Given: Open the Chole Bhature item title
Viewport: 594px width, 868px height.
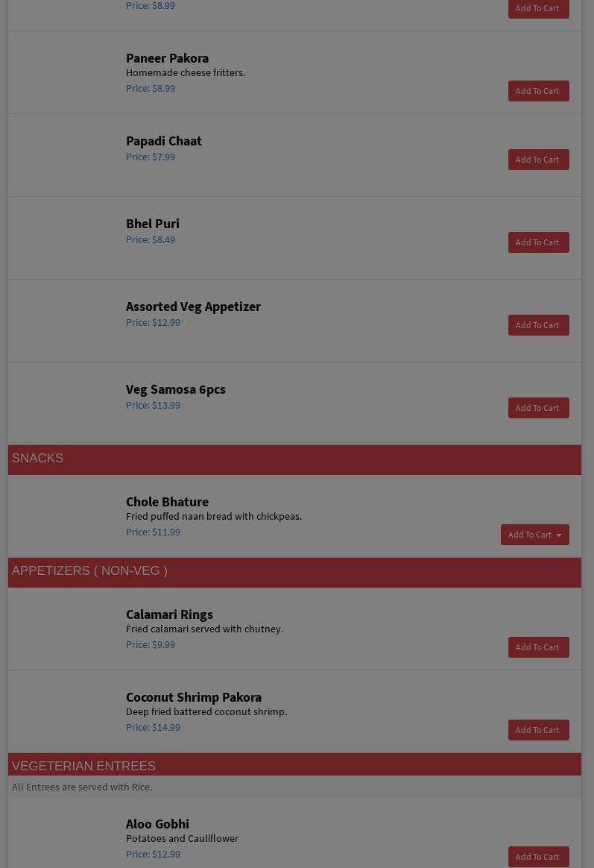Looking at the screenshot, I should [x=167, y=502].
